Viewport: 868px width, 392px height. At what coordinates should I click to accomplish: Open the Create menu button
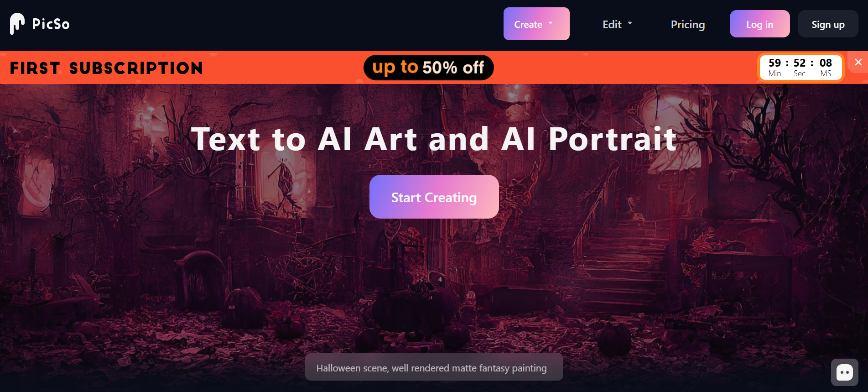(536, 24)
